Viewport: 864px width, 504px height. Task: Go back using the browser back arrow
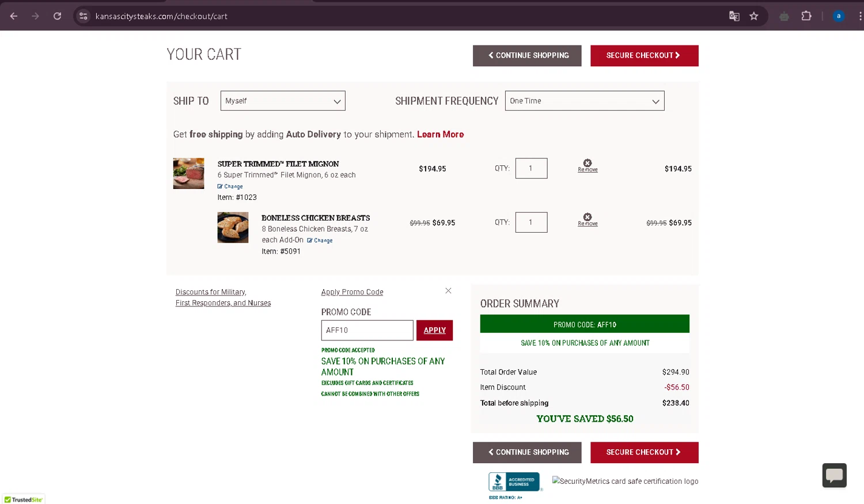pos(14,16)
